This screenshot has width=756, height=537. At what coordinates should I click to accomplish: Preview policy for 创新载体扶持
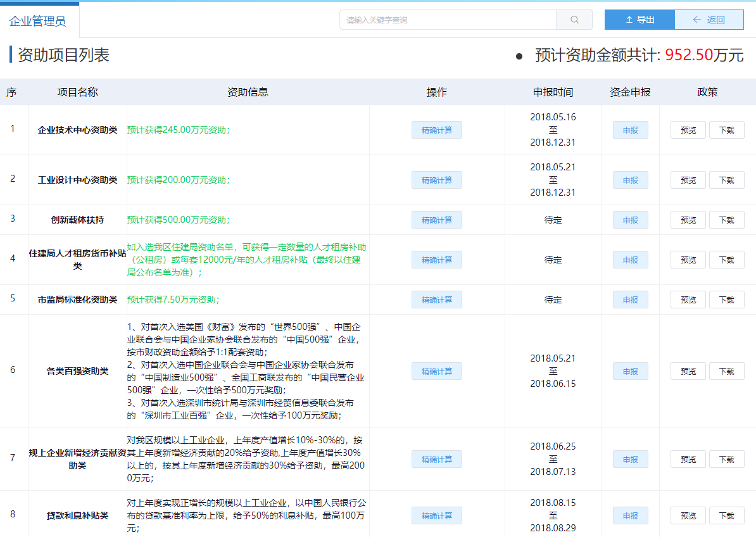click(x=688, y=220)
